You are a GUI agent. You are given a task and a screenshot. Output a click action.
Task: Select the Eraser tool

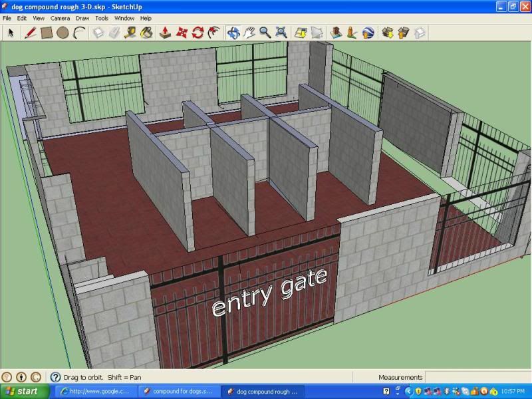coord(114,32)
